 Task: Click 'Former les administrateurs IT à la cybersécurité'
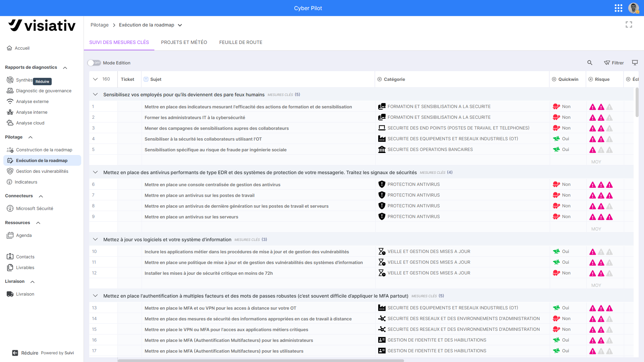[195, 117]
